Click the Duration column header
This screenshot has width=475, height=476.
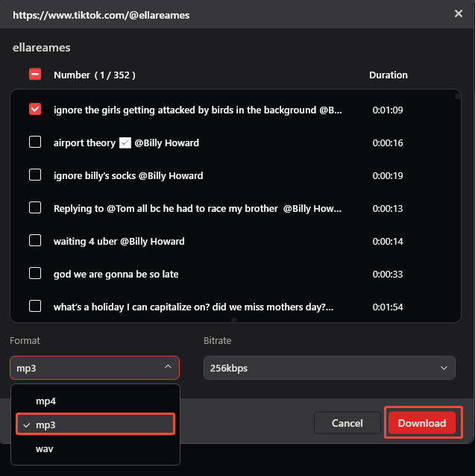coord(389,75)
